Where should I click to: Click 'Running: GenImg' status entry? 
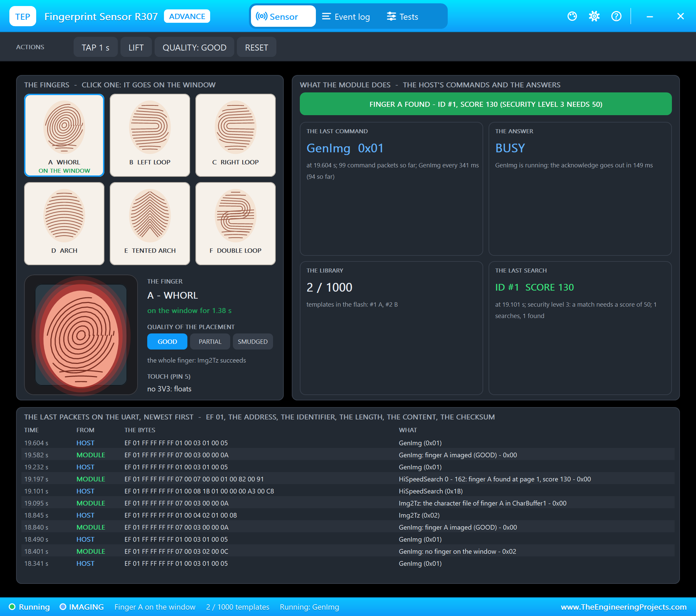pyautogui.click(x=309, y=607)
